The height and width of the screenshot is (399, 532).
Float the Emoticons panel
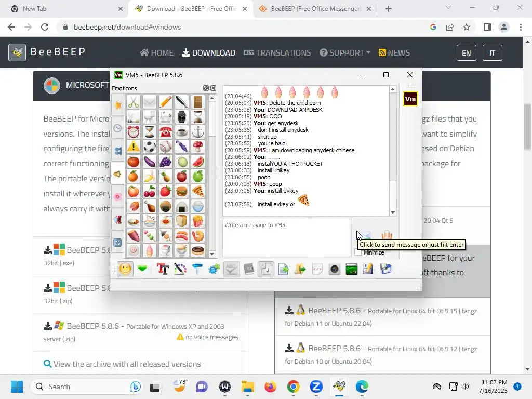coord(206,88)
